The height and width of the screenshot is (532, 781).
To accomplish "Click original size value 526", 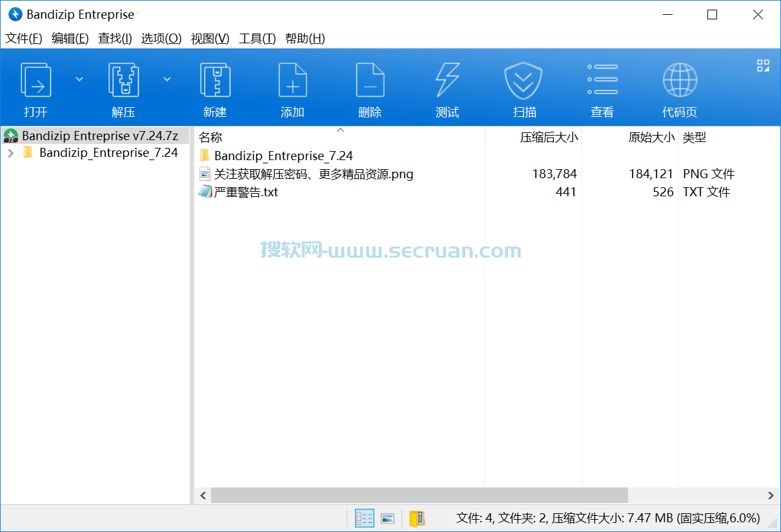I will click(x=663, y=192).
